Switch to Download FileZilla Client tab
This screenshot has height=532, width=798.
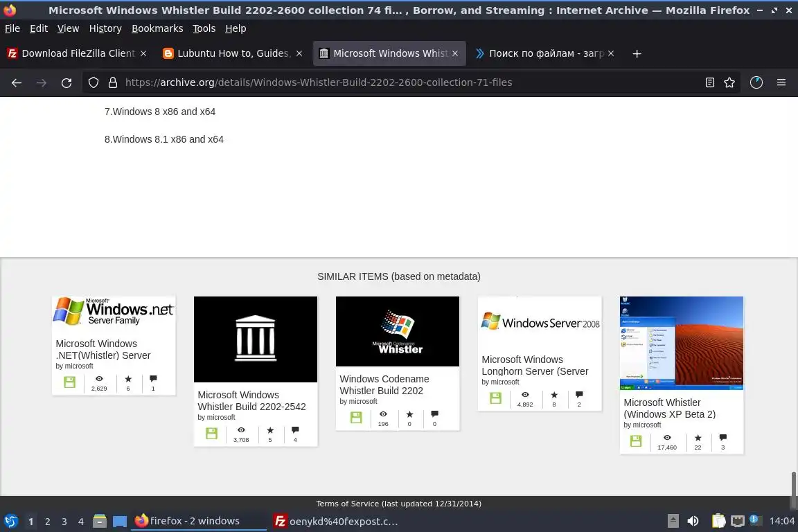(x=78, y=53)
